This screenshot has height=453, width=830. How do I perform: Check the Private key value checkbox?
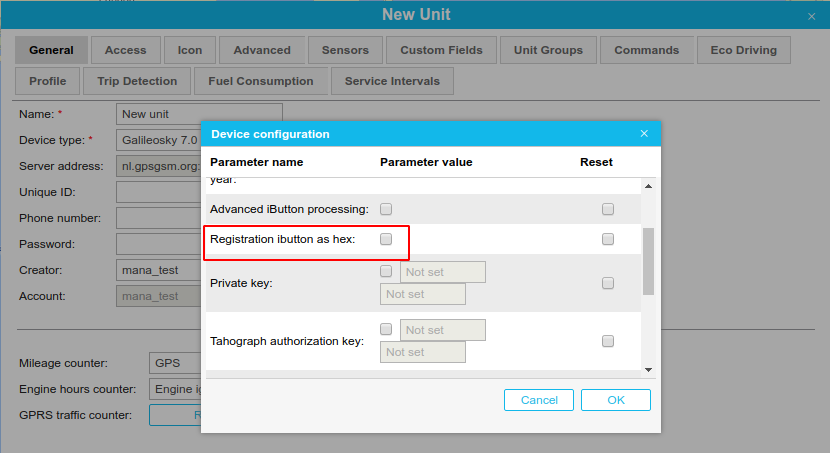click(386, 271)
